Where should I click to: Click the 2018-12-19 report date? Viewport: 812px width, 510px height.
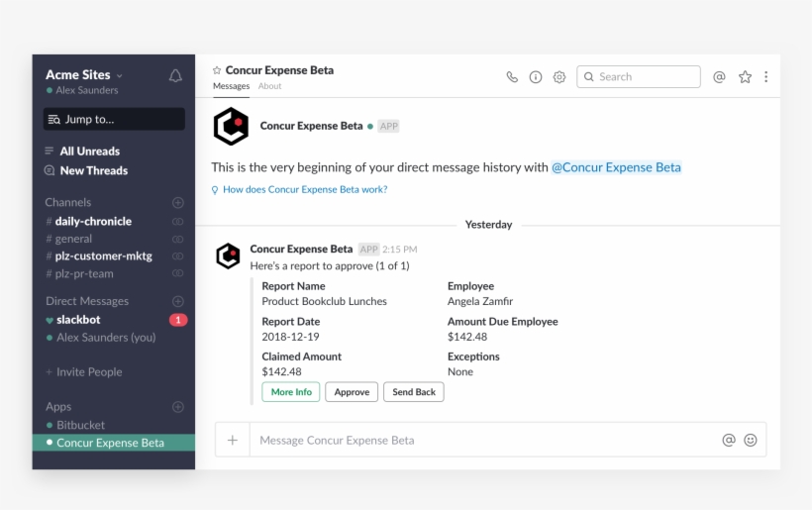290,337
